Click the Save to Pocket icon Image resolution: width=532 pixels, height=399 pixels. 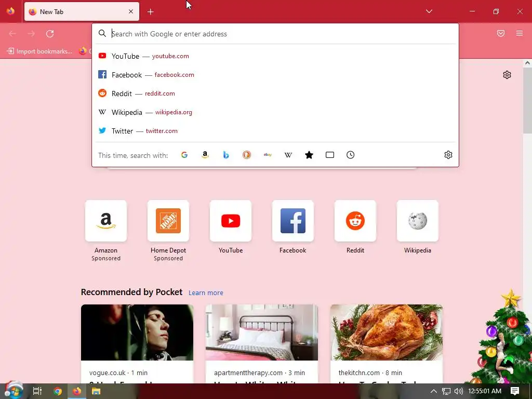[501, 34]
